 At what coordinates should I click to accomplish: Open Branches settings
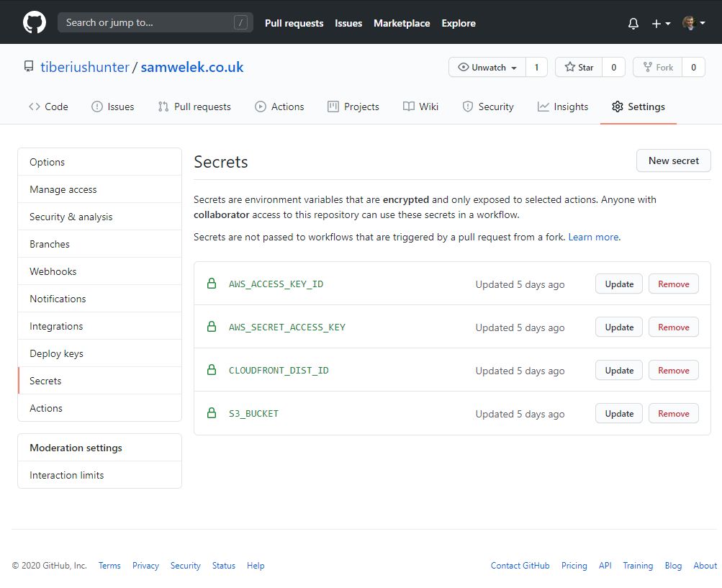point(99,244)
